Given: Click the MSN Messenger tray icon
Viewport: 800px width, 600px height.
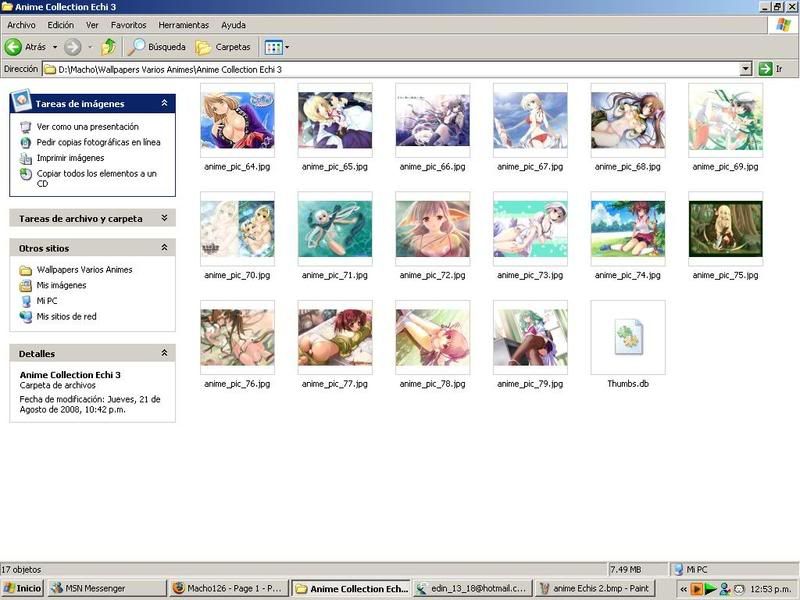Looking at the screenshot, I should point(725,589).
